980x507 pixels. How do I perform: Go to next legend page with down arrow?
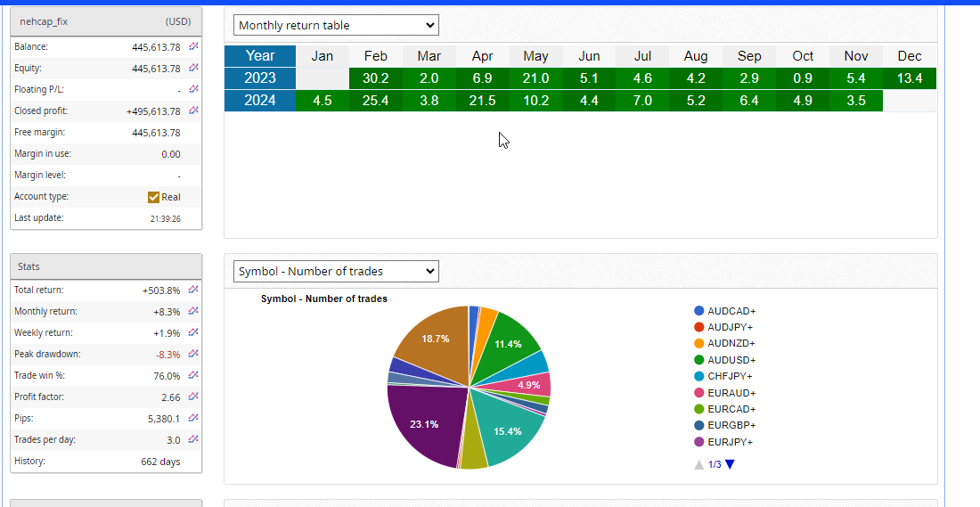click(730, 464)
